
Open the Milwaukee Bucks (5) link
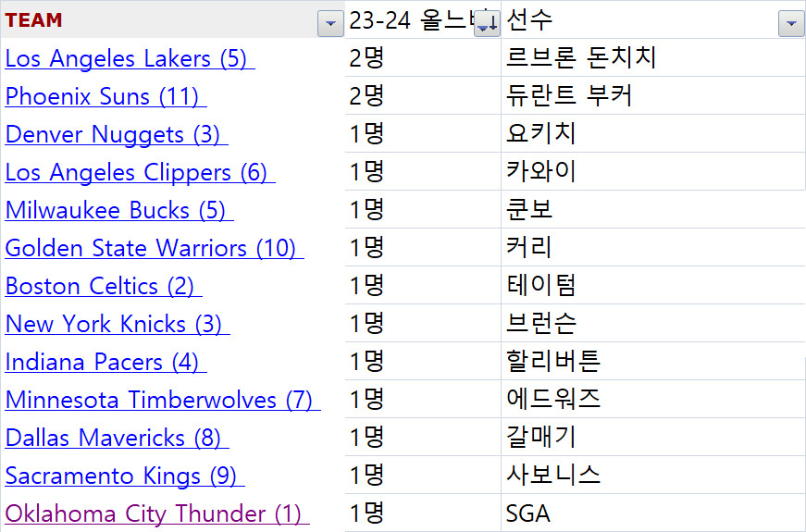pyautogui.click(x=119, y=211)
